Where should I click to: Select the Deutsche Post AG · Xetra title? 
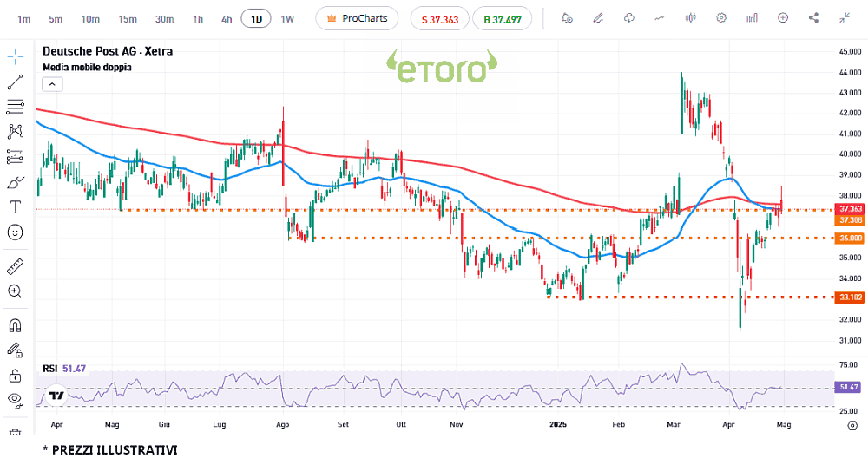tap(108, 51)
